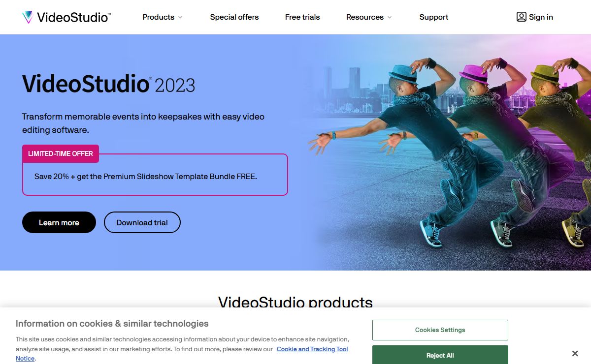Click the VideoStudio products heading
Image resolution: width=591 pixels, height=364 pixels.
pos(295,302)
